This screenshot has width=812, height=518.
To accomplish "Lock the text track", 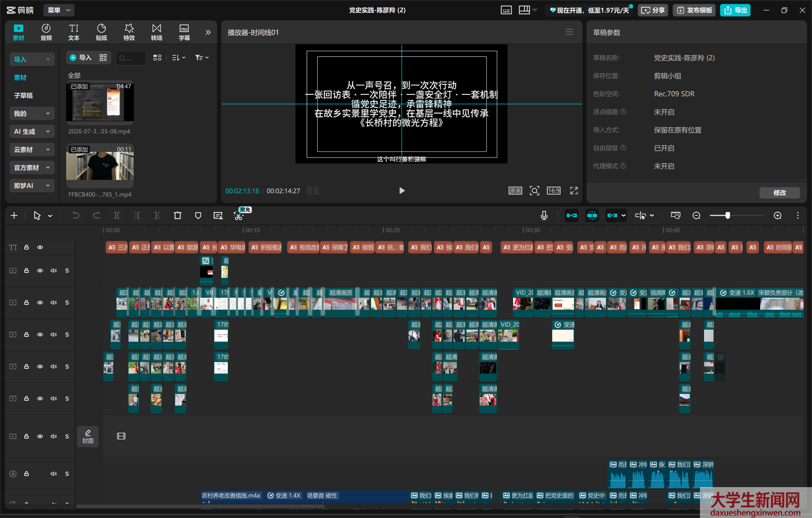I will [x=26, y=247].
